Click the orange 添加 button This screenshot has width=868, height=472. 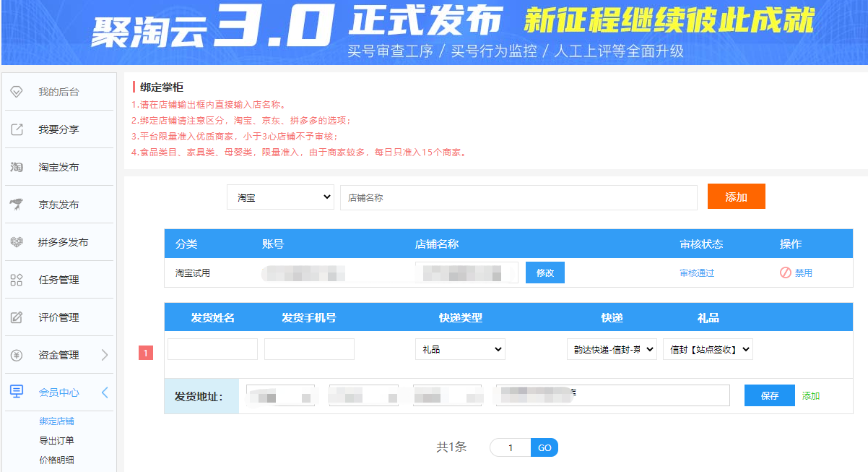coord(736,197)
